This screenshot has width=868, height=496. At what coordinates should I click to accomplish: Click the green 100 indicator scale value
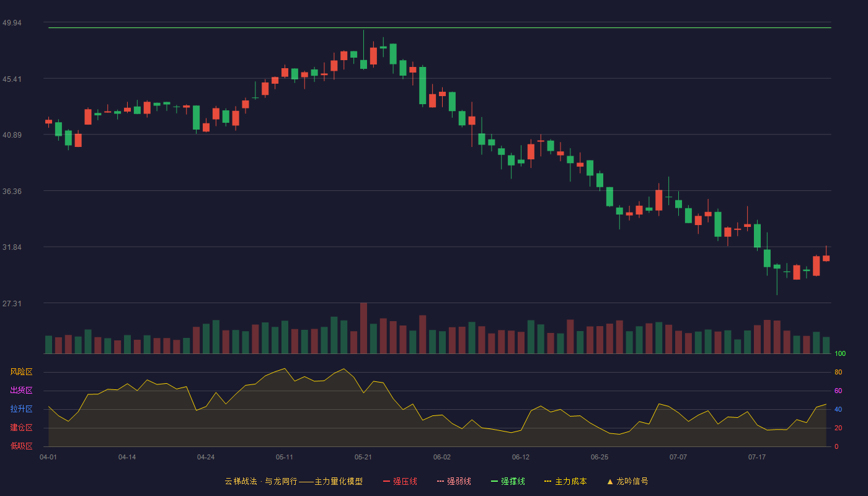click(840, 354)
